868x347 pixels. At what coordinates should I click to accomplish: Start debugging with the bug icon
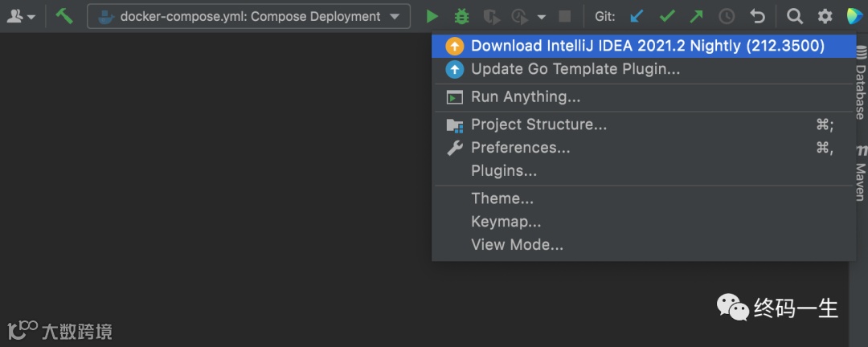(461, 16)
